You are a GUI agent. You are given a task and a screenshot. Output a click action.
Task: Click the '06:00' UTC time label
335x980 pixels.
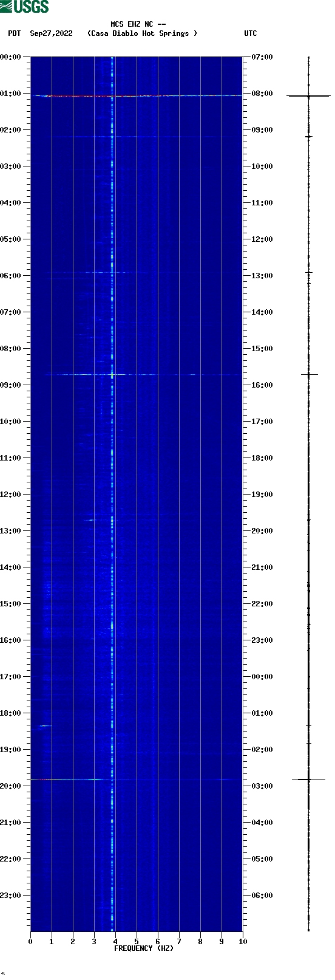tap(262, 896)
